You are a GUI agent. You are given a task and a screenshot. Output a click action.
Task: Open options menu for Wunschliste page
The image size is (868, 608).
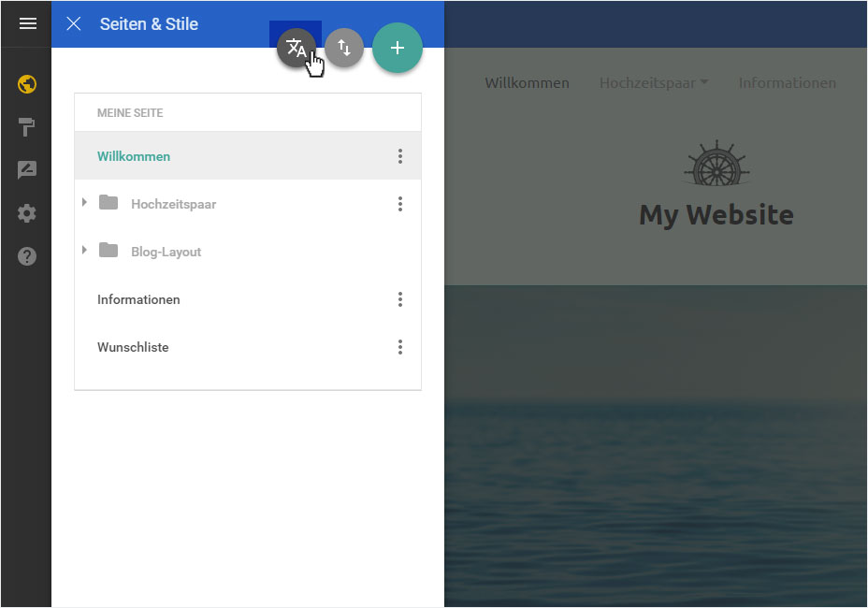point(400,347)
